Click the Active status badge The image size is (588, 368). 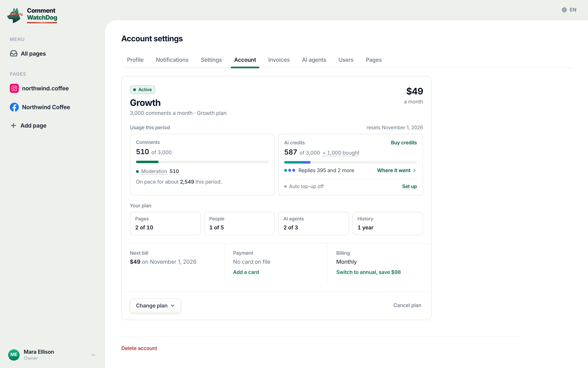(x=142, y=90)
